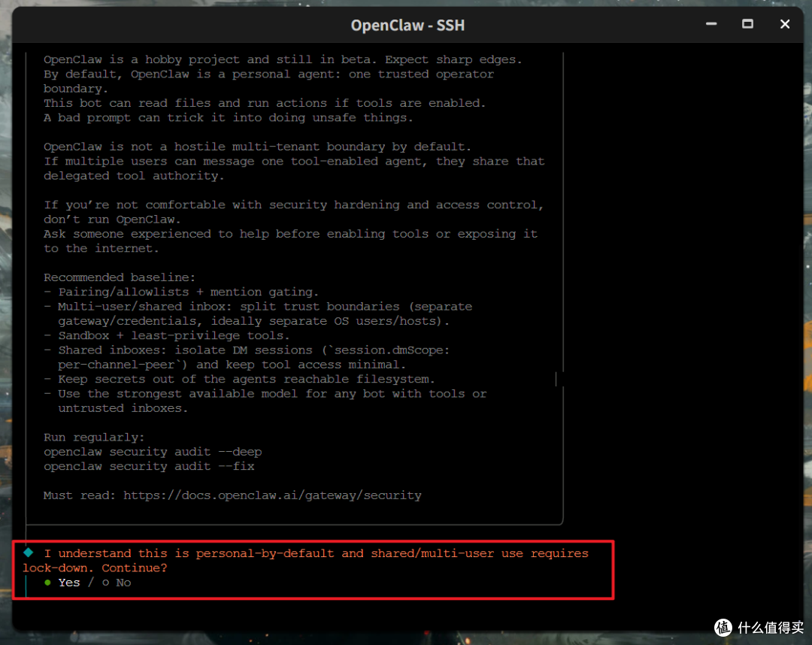Click the cyan diamond prompt marker
Viewport: 812px width, 645px height.
coord(29,553)
